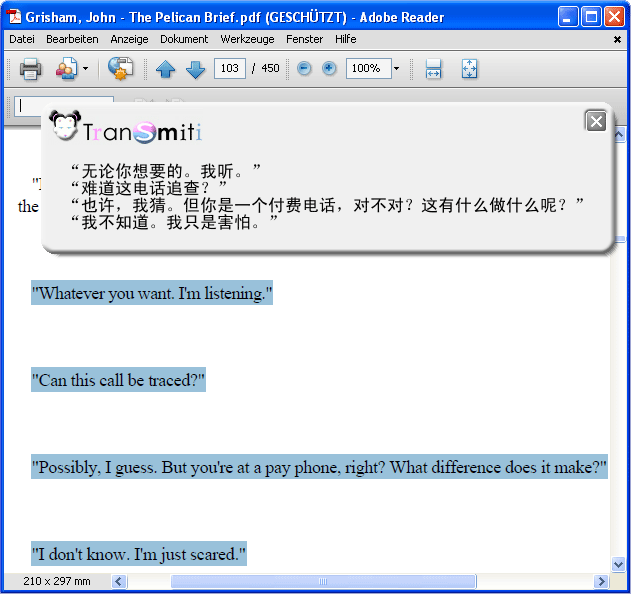Open the zoom level dropdown arrow
631x594 pixels.
pyautogui.click(x=396, y=68)
